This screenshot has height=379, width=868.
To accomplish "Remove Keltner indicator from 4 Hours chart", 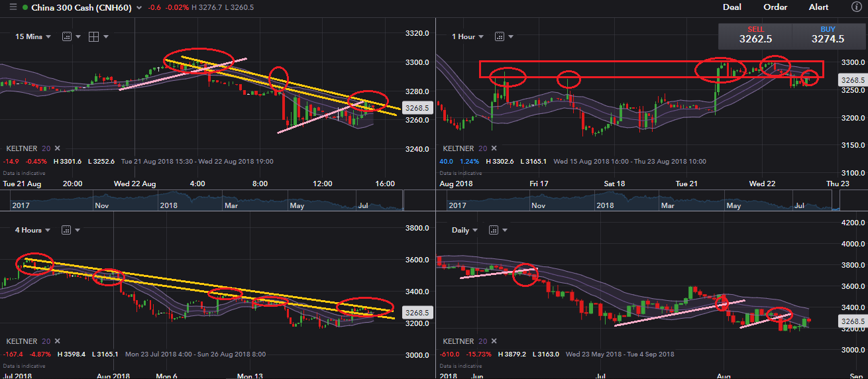I will tap(57, 342).
